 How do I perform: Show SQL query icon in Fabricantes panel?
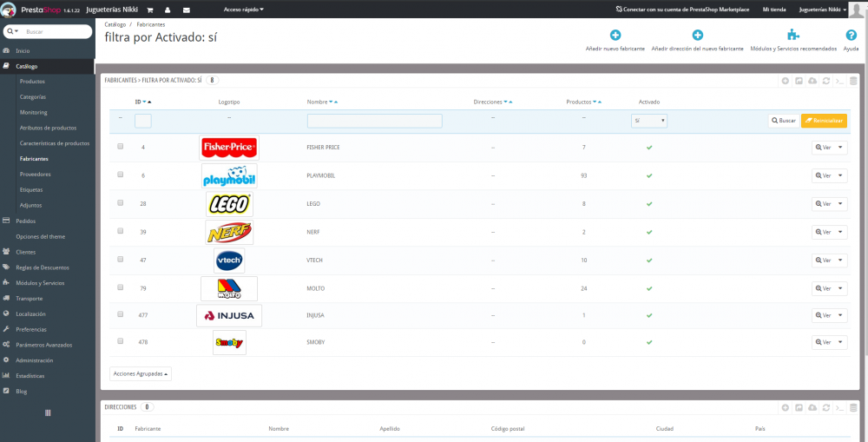[839, 81]
